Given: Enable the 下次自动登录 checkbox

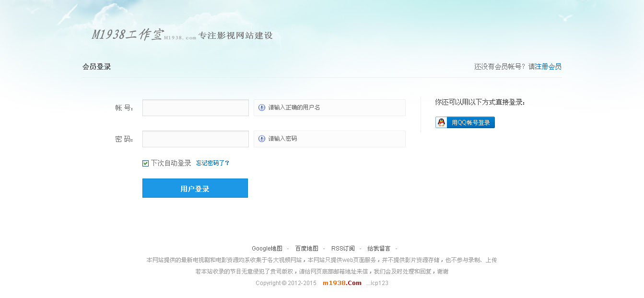Looking at the screenshot, I should [x=145, y=163].
